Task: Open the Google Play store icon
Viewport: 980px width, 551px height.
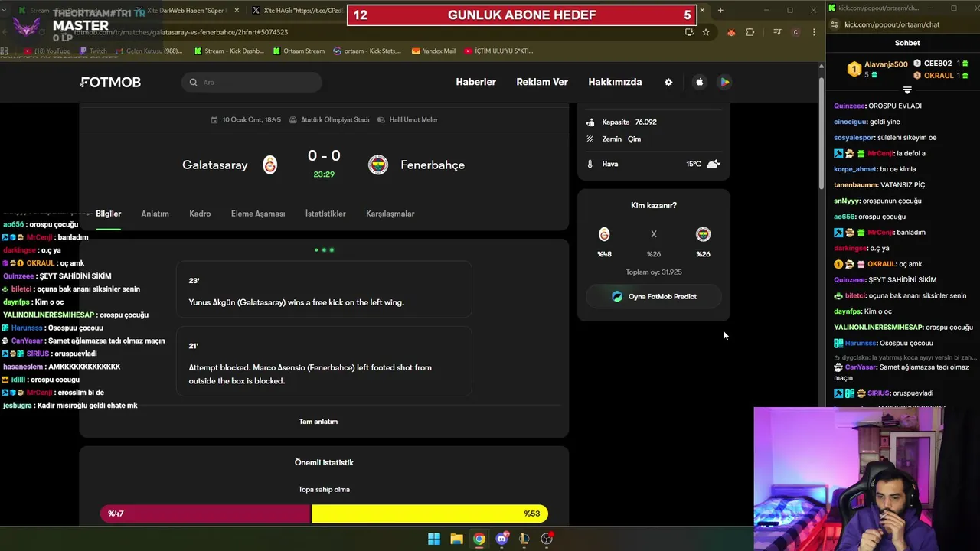Action: coord(724,82)
